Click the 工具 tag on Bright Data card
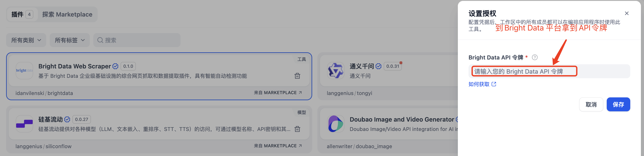 click(x=302, y=59)
